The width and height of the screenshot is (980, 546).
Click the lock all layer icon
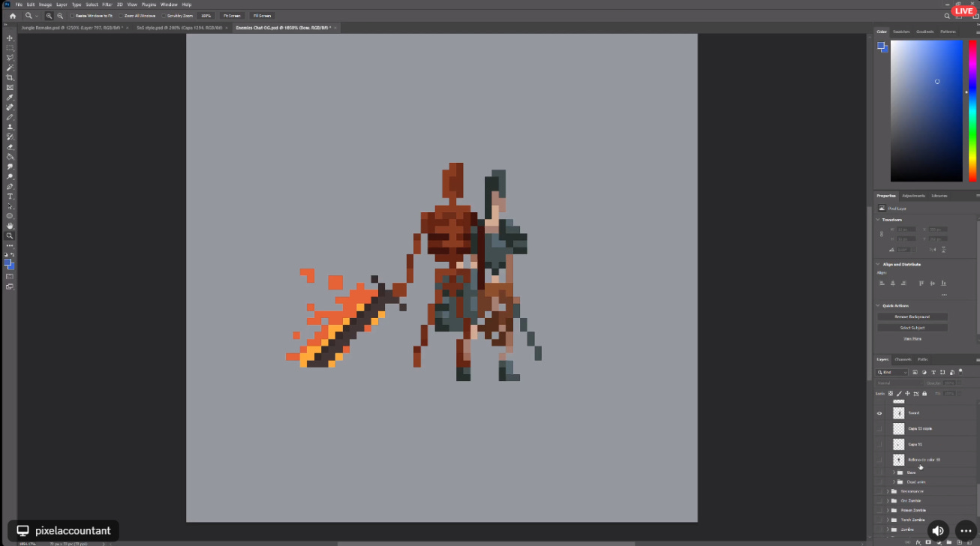pyautogui.click(x=924, y=393)
